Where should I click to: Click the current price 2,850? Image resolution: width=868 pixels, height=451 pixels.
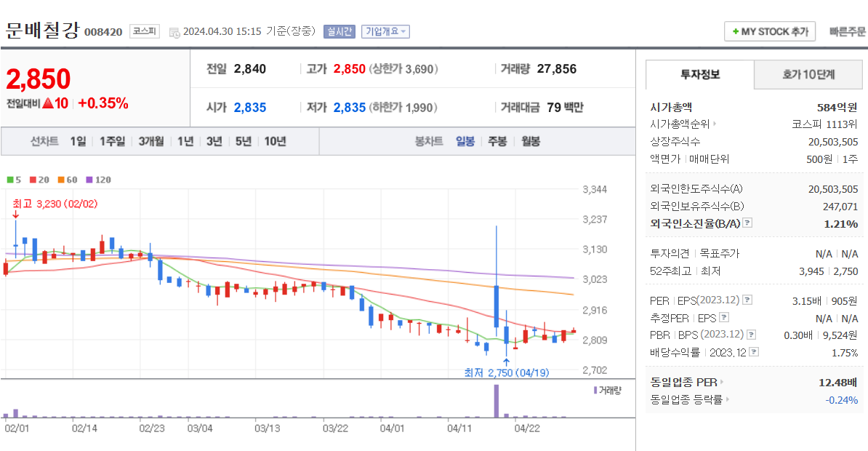point(39,79)
